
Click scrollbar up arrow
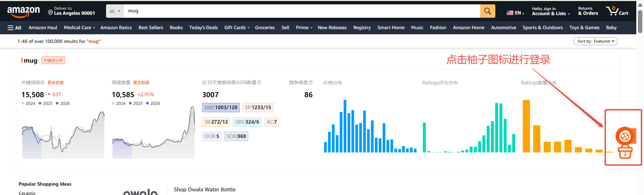tap(640, 5)
